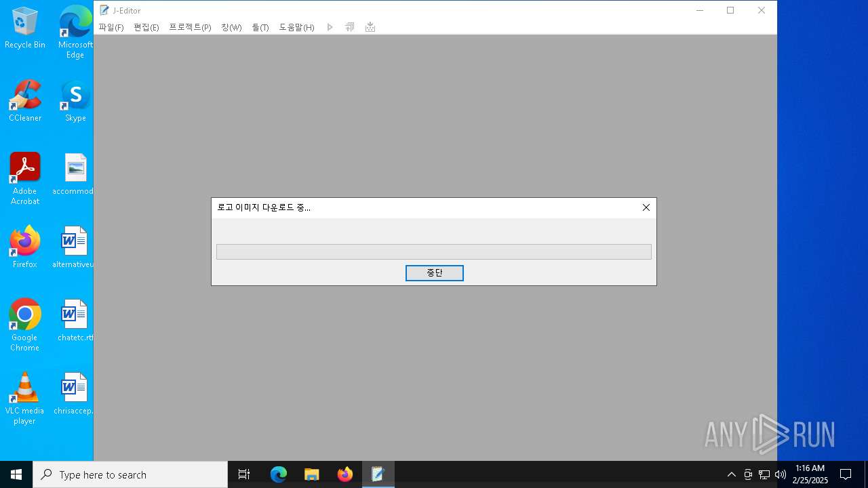
Task: Open the notification center icon
Action: point(846,474)
